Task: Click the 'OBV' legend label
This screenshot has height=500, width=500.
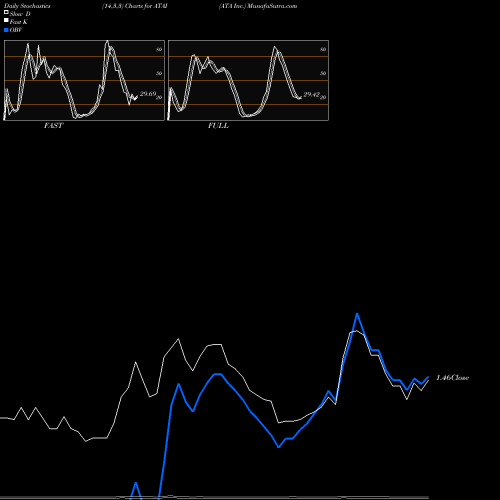Action: pyautogui.click(x=16, y=30)
